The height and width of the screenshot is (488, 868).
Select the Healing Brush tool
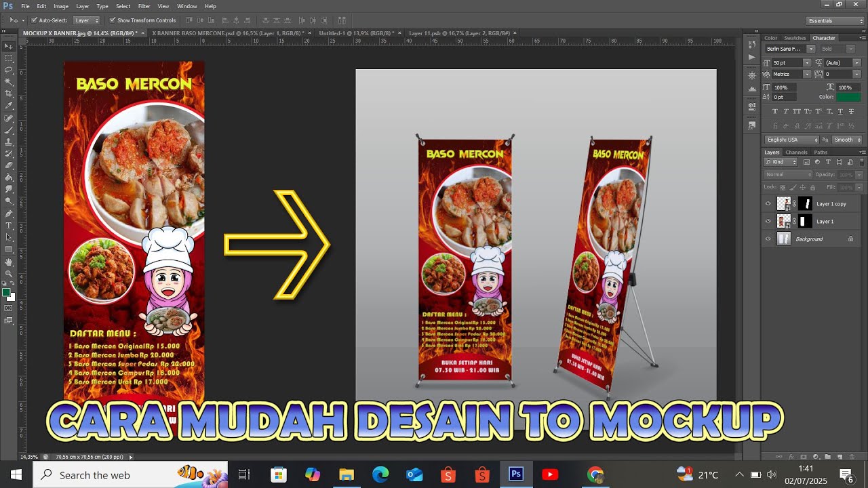coord(9,118)
